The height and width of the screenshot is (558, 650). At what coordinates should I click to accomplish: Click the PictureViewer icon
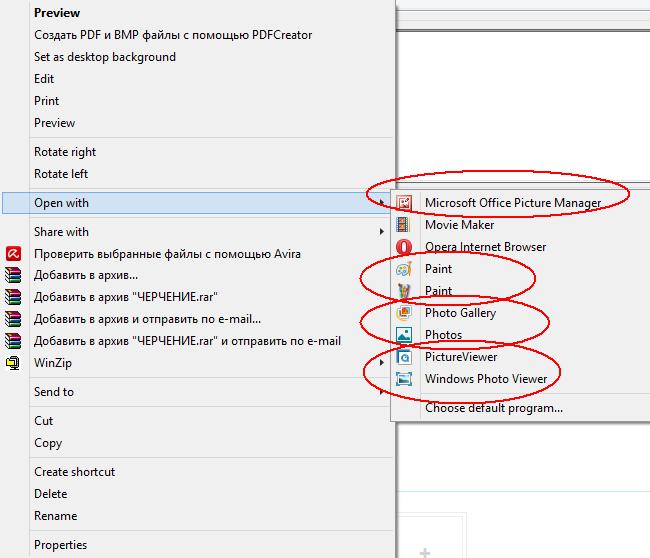click(404, 357)
